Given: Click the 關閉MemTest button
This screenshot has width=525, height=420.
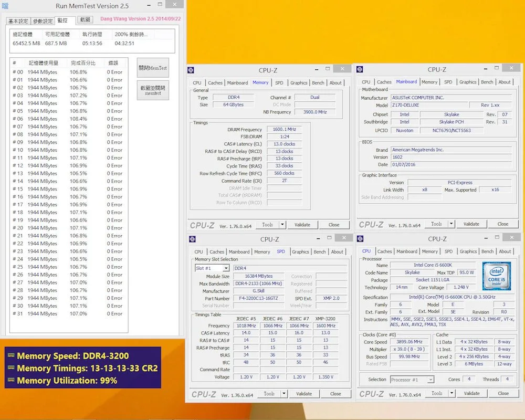Looking at the screenshot, I should [153, 68].
